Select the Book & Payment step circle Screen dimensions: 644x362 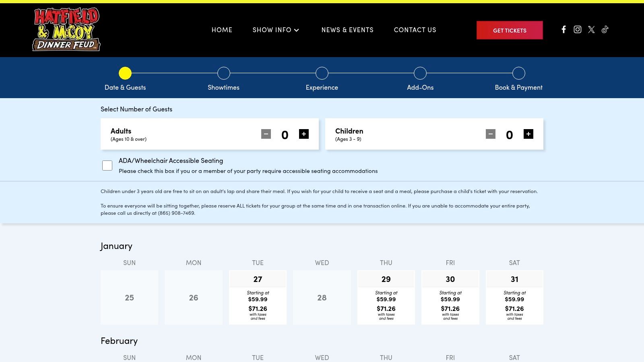click(x=519, y=73)
